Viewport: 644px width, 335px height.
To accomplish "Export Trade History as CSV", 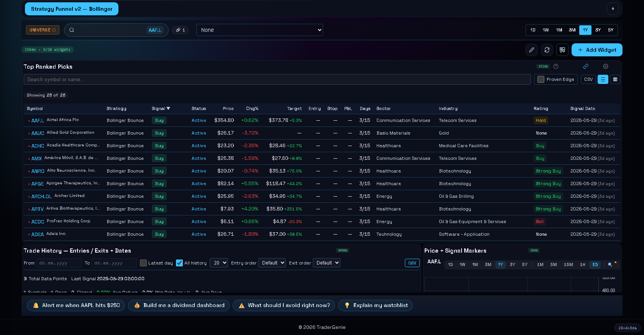I will pyautogui.click(x=412, y=263).
